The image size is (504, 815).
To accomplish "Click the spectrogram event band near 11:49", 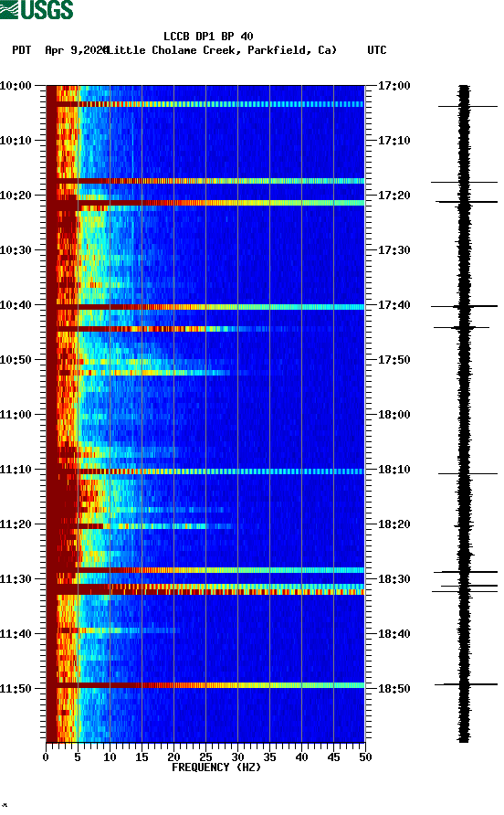I will [205, 685].
